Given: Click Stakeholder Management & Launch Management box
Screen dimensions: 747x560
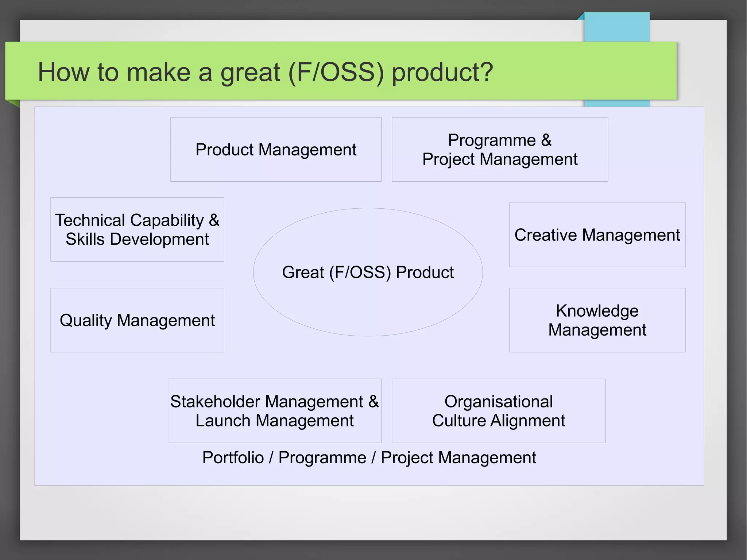Looking at the screenshot, I should coord(274,410).
